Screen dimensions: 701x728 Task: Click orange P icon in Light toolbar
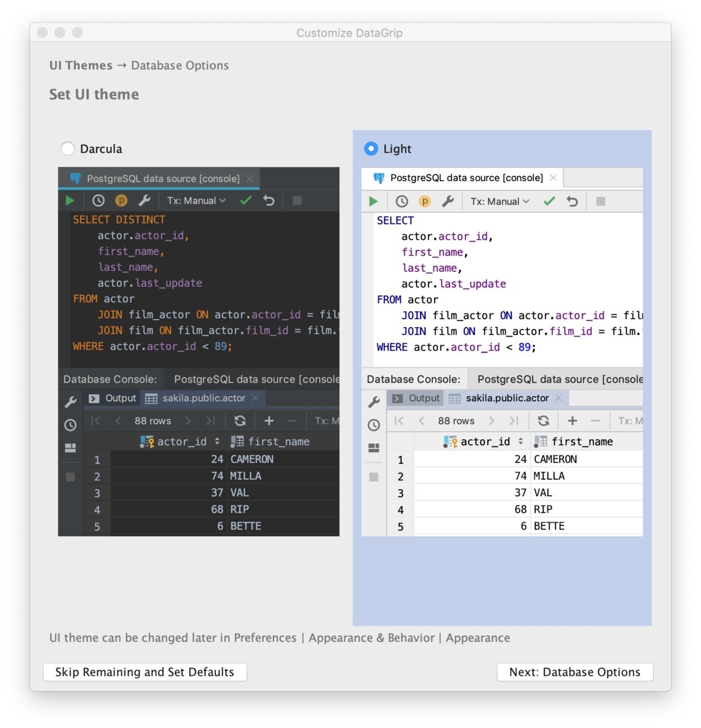(425, 201)
